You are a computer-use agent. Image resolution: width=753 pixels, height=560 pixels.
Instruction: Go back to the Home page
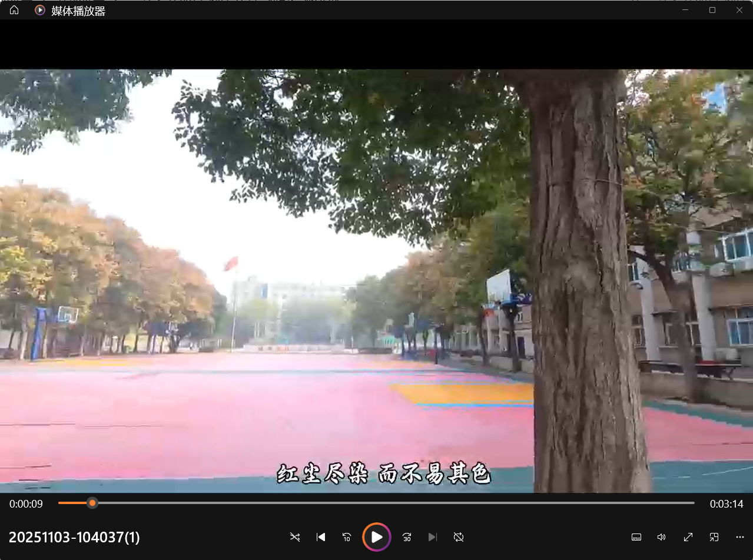click(14, 10)
